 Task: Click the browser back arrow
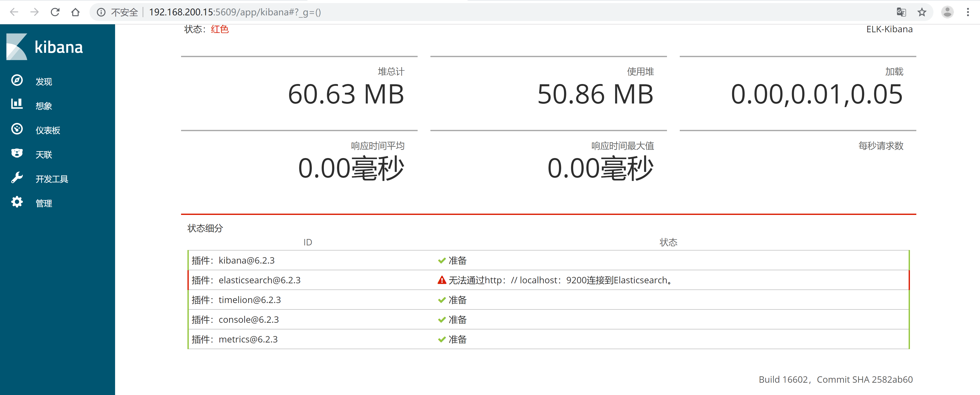pos(14,12)
